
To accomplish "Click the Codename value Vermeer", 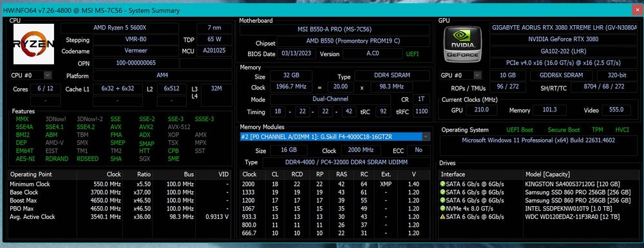I will (135, 51).
